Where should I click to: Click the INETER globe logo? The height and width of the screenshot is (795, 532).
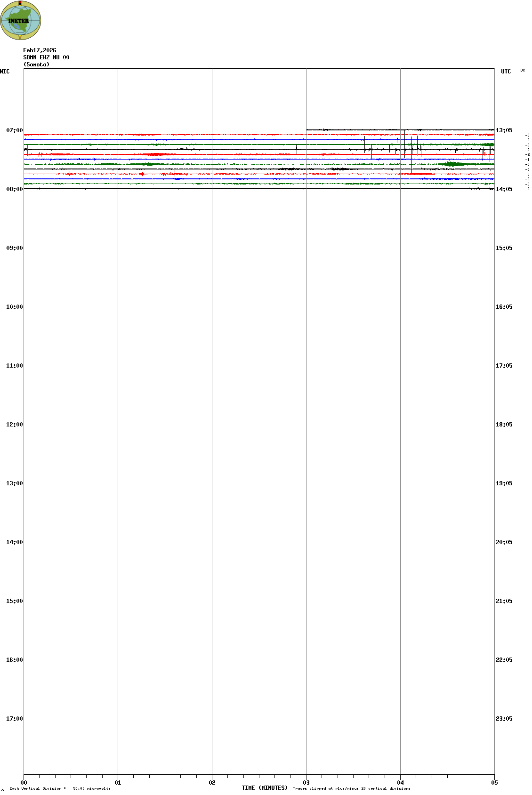[x=20, y=20]
